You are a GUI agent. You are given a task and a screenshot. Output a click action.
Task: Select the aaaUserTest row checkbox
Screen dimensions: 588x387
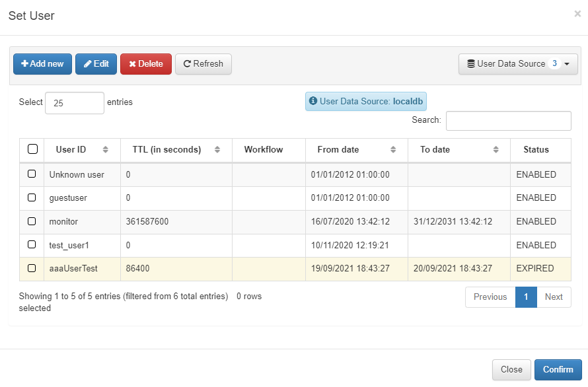32,268
